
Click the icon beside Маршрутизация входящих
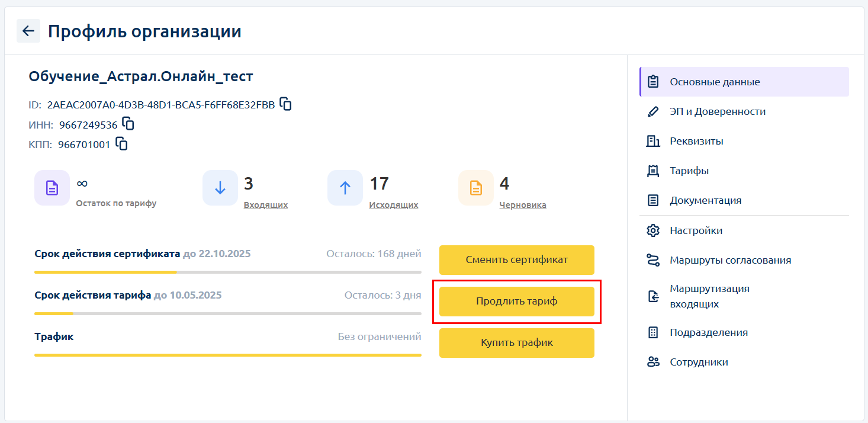click(653, 296)
